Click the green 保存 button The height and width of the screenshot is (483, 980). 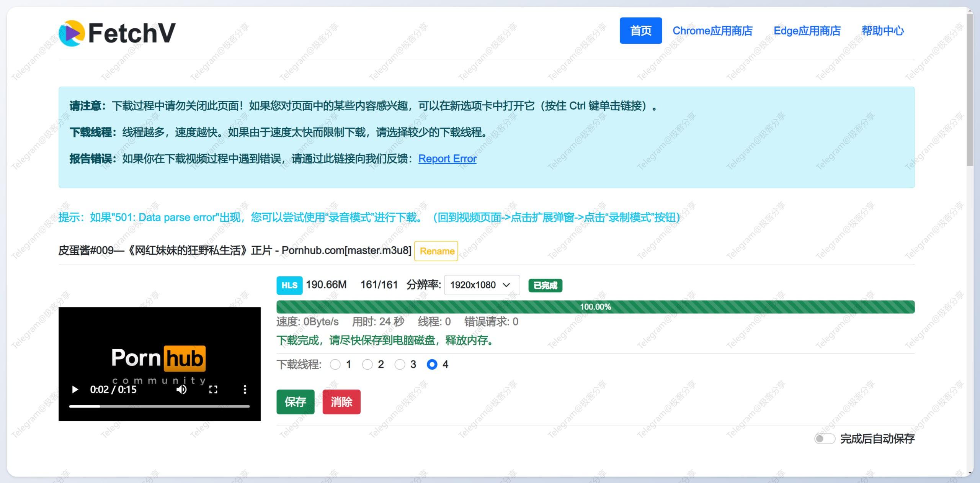coord(296,402)
